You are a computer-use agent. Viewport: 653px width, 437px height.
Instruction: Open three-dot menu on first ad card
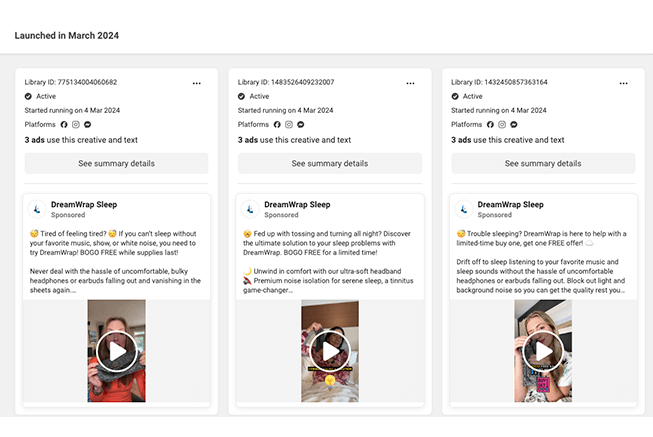pos(196,83)
